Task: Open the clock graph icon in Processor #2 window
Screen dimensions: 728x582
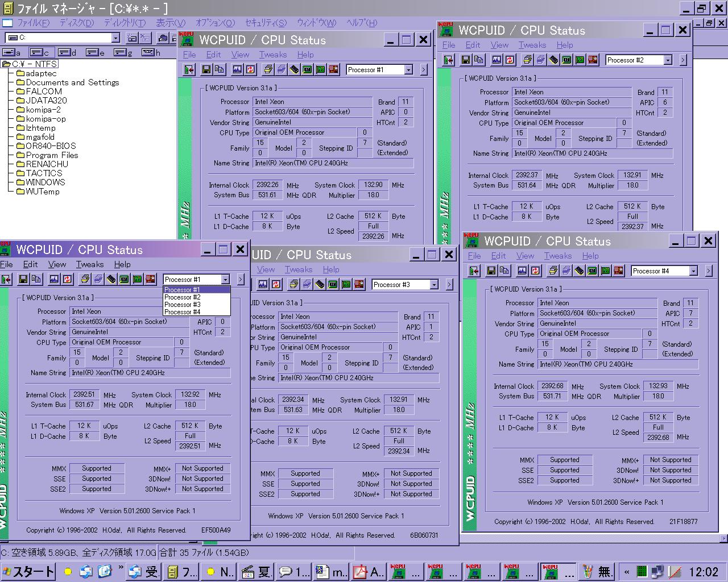Action: coord(497,60)
